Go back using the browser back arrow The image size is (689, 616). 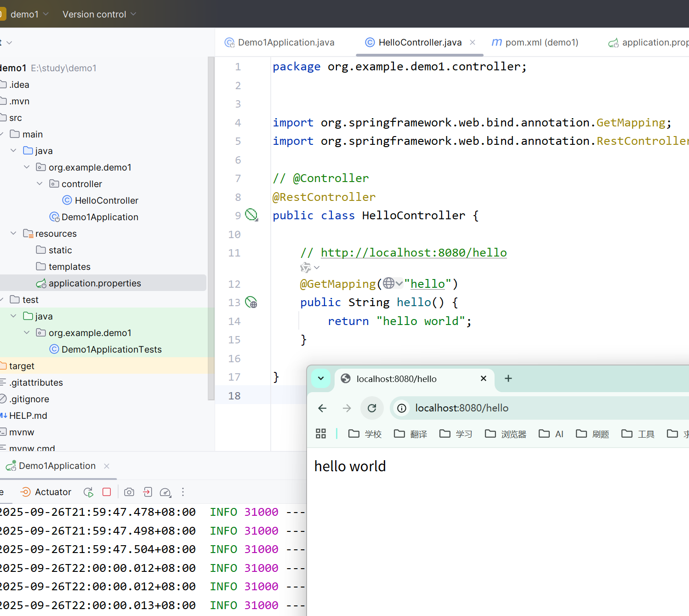click(x=322, y=408)
